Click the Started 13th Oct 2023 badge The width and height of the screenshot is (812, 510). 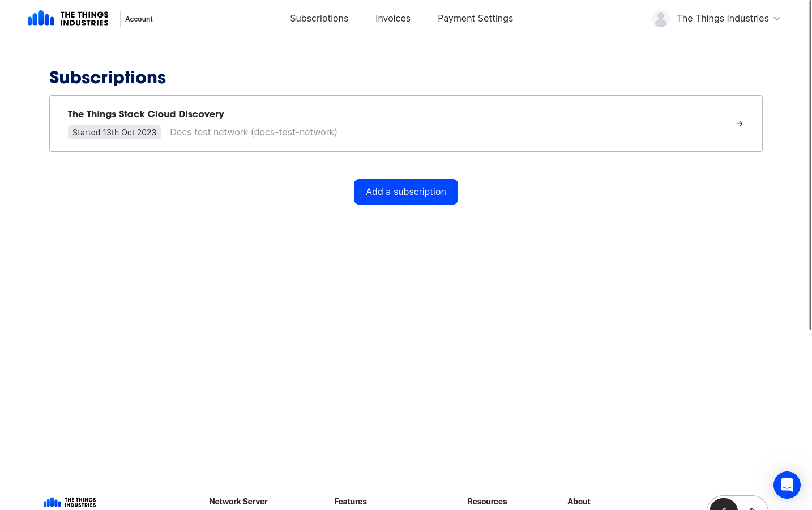(x=114, y=132)
